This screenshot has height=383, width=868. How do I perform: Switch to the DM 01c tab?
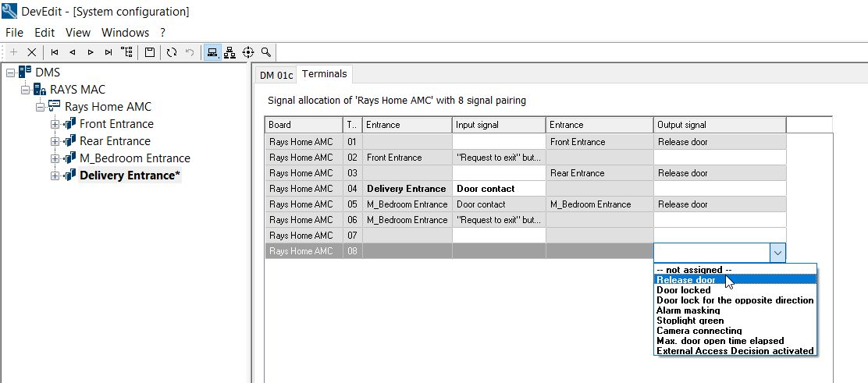276,75
